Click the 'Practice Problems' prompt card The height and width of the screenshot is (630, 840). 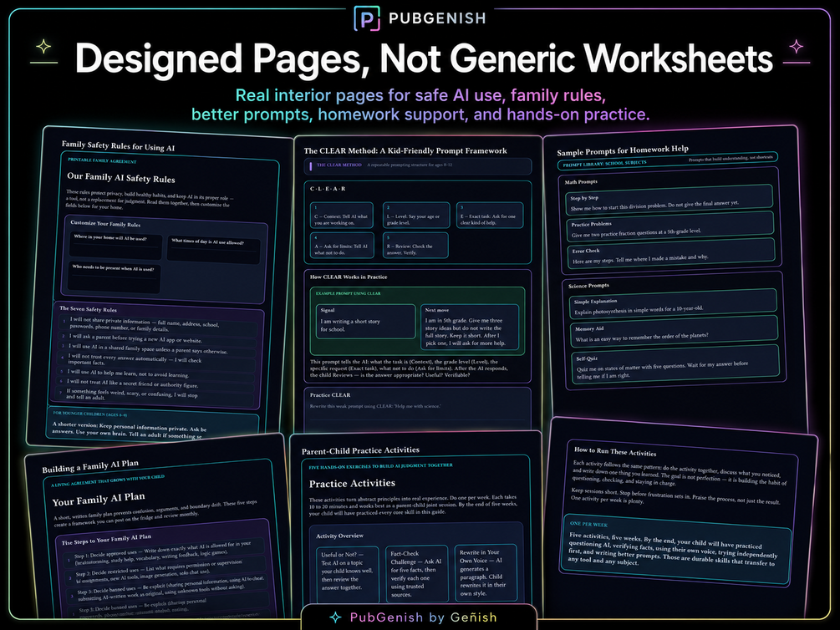(x=669, y=226)
